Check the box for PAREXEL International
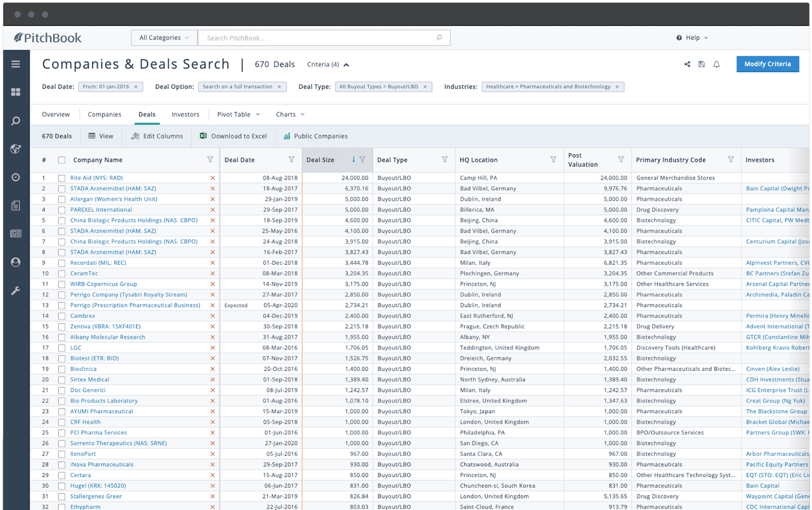The width and height of the screenshot is (812, 510). click(61, 210)
